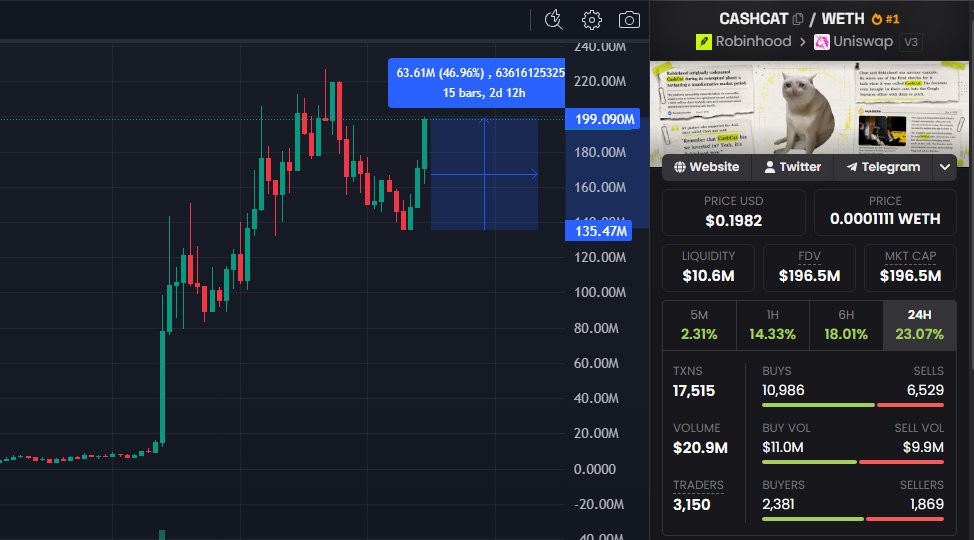Click the fire trending #1 badge
The width and height of the screenshot is (974, 540).
[x=885, y=19]
